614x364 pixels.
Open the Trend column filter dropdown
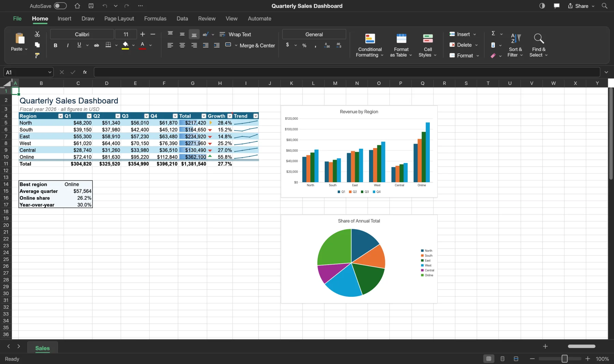tap(255, 116)
